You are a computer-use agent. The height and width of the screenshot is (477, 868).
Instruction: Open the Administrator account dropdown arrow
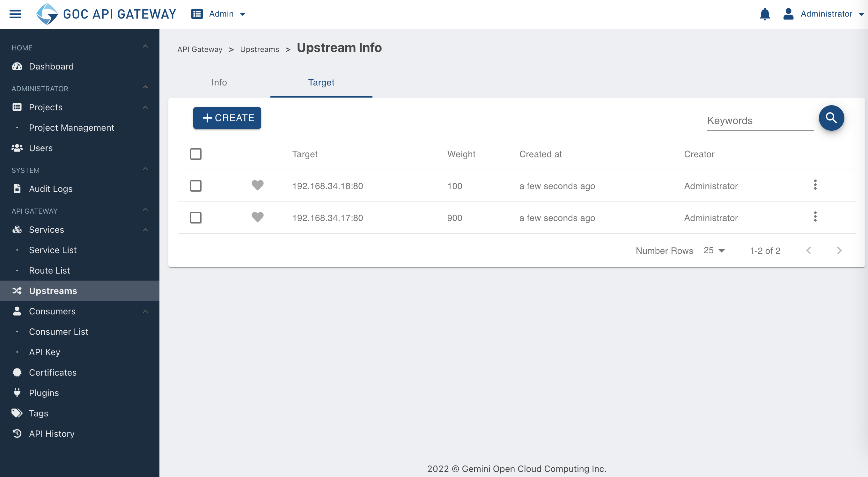[x=861, y=14]
